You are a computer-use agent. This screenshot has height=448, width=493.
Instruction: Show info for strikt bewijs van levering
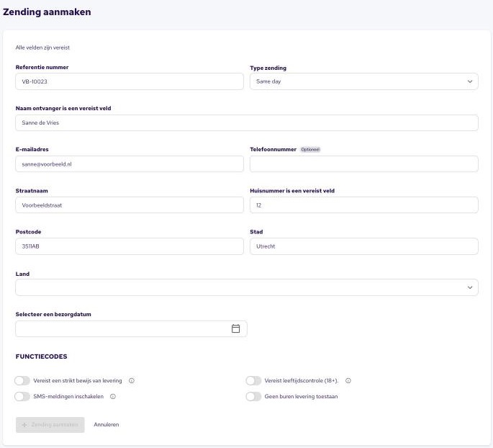132,381
